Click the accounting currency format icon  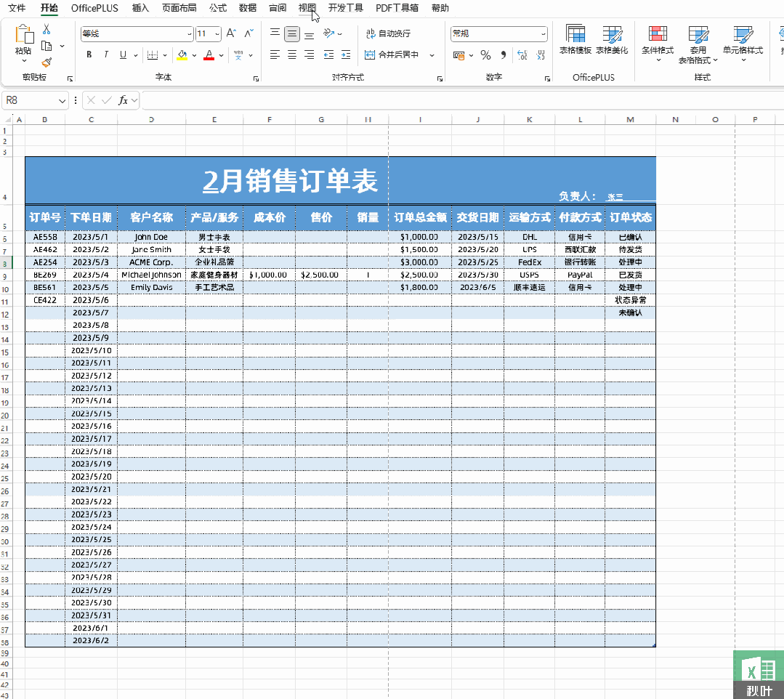[458, 55]
